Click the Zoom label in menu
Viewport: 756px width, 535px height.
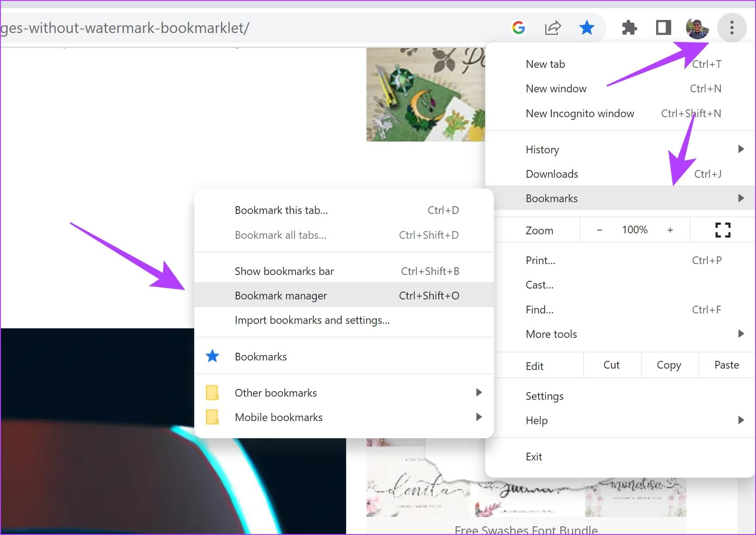point(540,231)
